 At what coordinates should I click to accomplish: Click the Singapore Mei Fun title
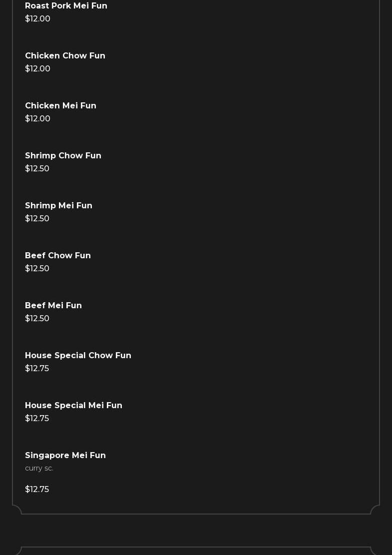65,456
